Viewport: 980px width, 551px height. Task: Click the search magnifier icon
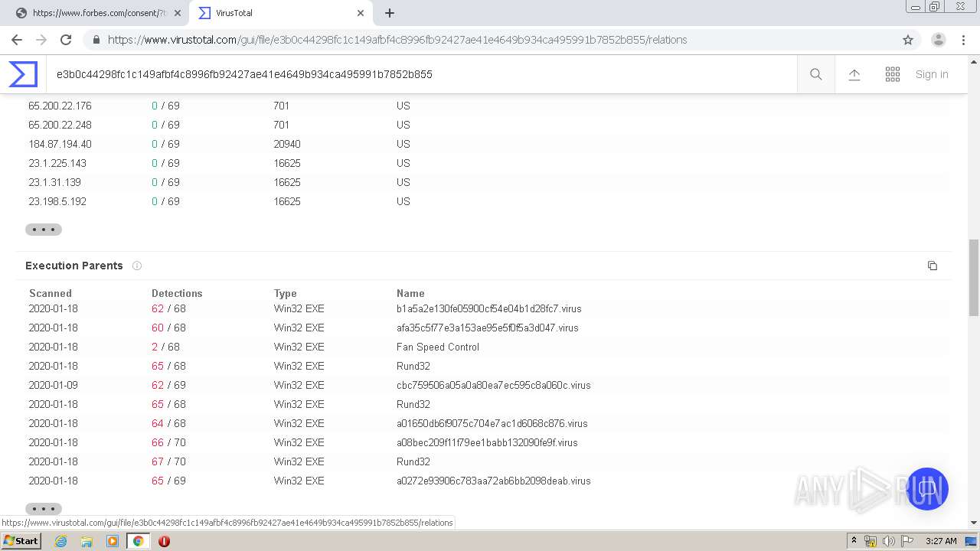(x=816, y=74)
